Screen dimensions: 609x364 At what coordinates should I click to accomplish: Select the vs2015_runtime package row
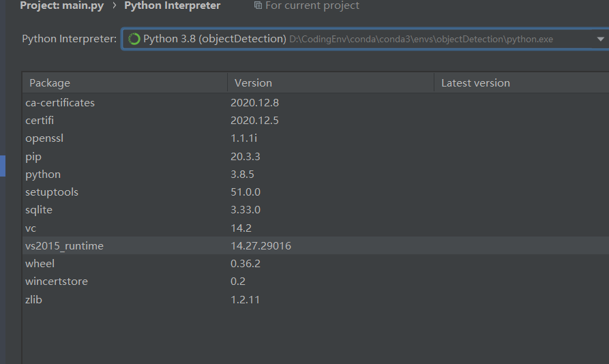point(64,245)
